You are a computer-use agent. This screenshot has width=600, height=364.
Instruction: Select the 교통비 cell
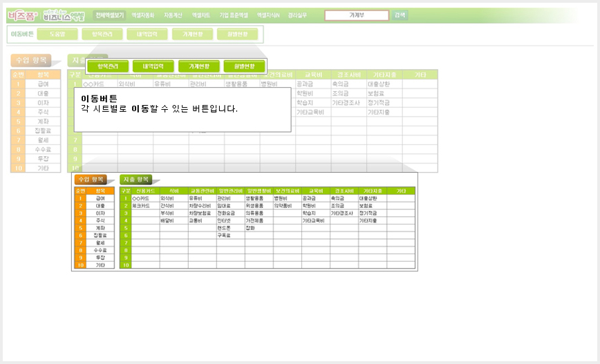tap(202, 220)
